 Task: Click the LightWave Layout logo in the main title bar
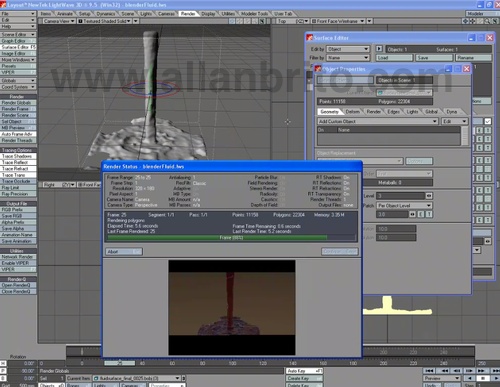(3, 5)
